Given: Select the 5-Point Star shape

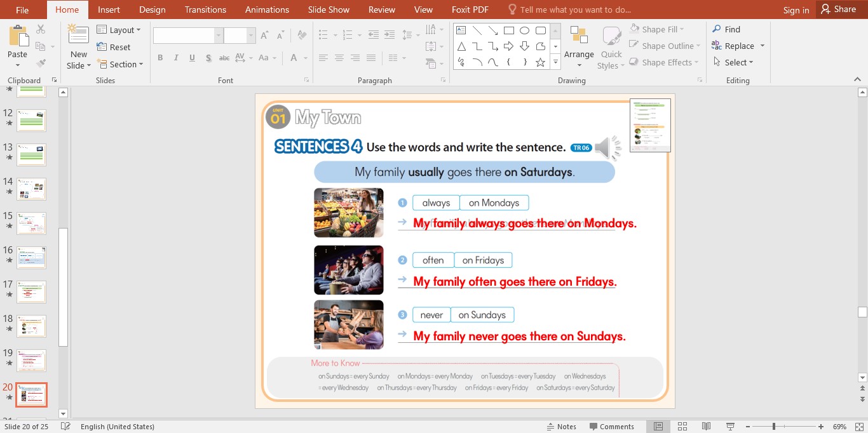Looking at the screenshot, I should [541, 62].
